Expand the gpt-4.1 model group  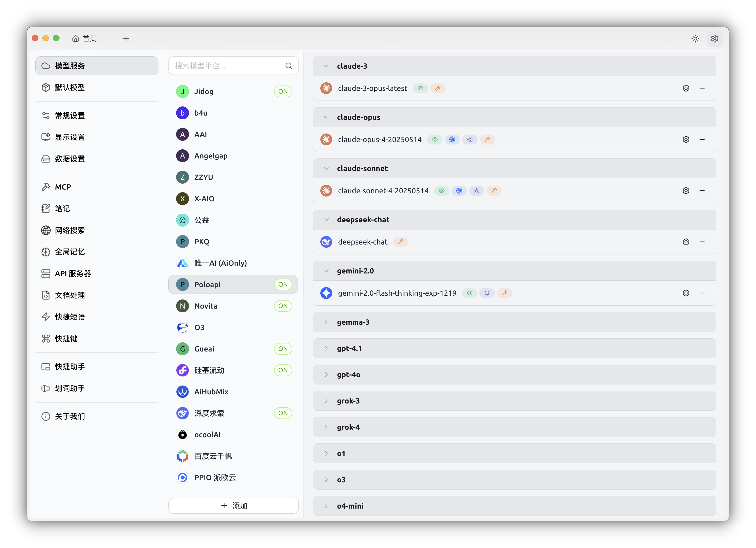pos(514,348)
